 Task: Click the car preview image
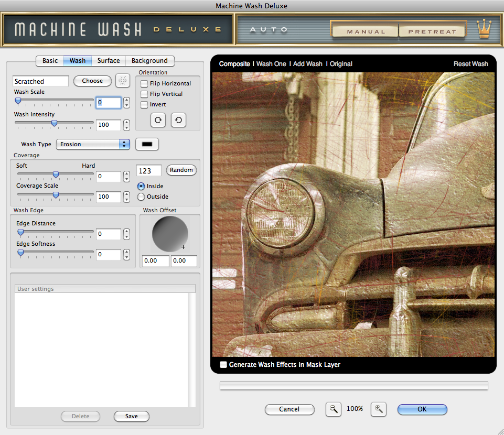coord(353,214)
